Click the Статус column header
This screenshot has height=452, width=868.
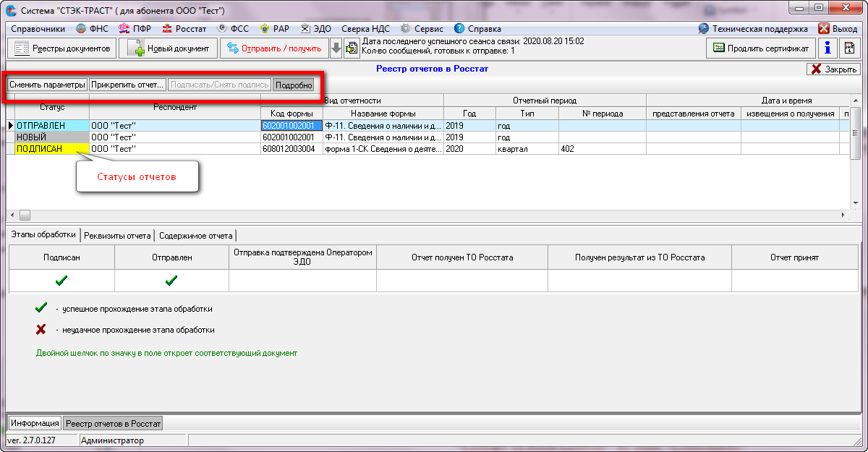[x=52, y=107]
